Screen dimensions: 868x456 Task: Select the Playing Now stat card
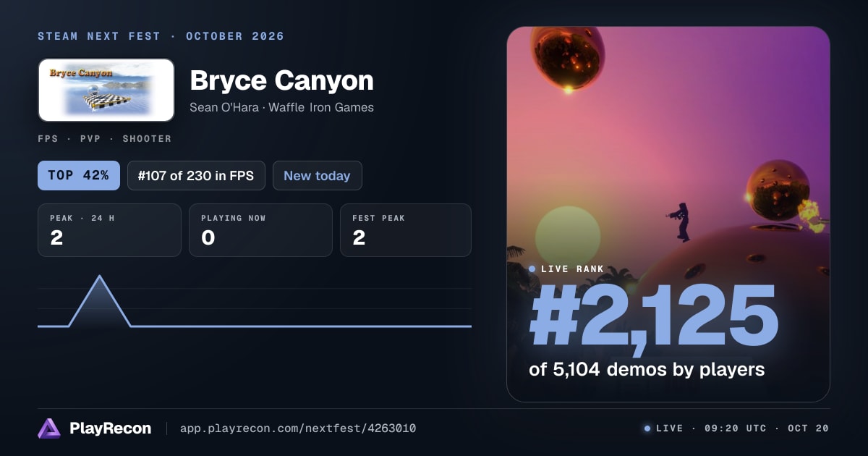pos(260,230)
